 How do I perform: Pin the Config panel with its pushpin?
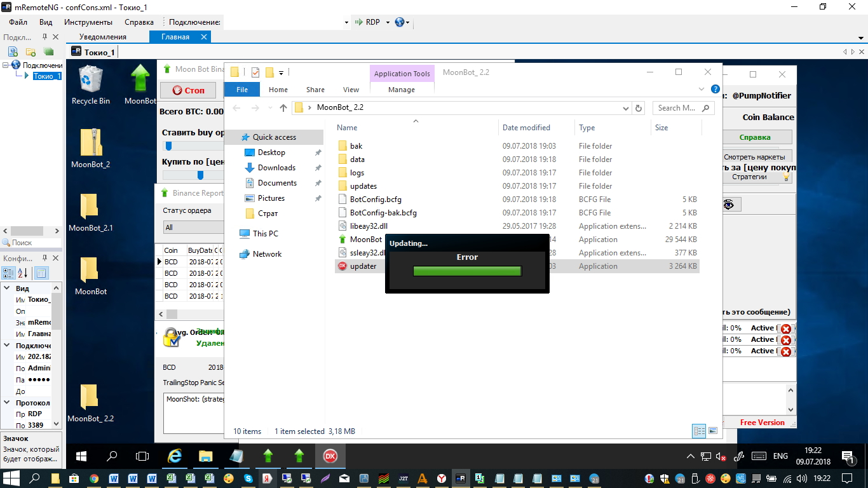tap(44, 259)
